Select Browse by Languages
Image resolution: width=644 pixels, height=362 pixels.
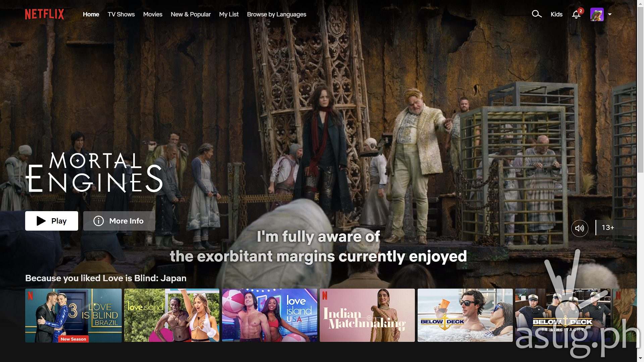coord(276,14)
